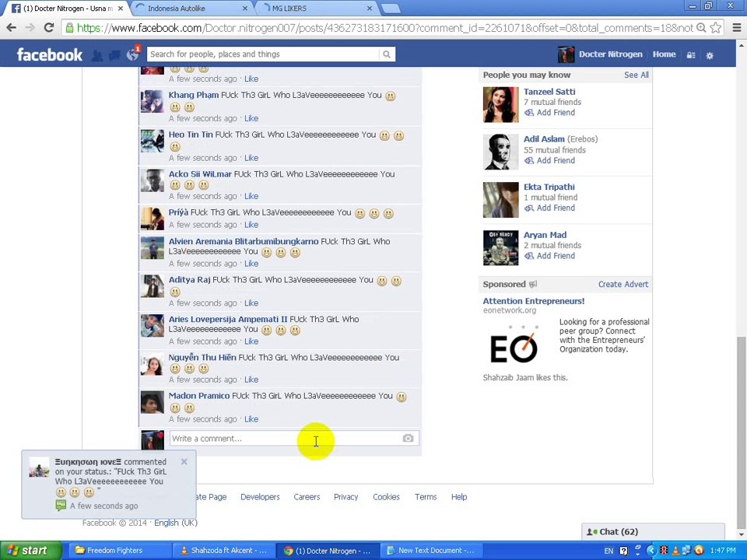Open account settings gear icon
The image size is (747, 560).
pos(710,55)
